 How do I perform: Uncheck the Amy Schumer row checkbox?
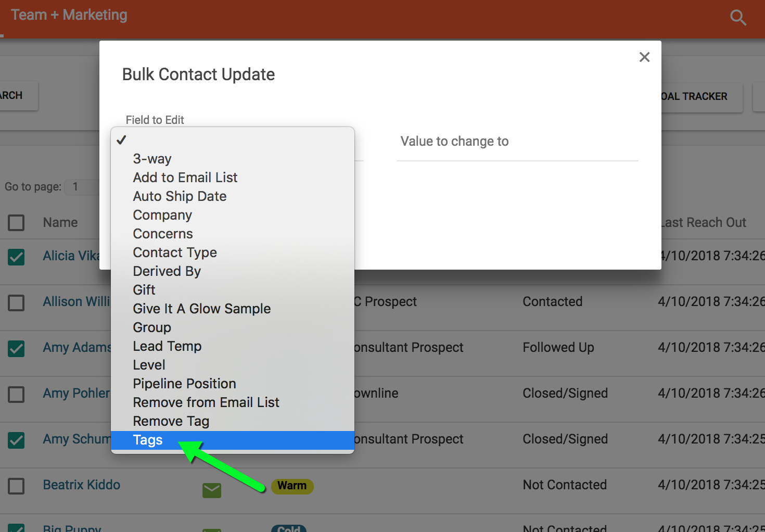click(x=16, y=440)
